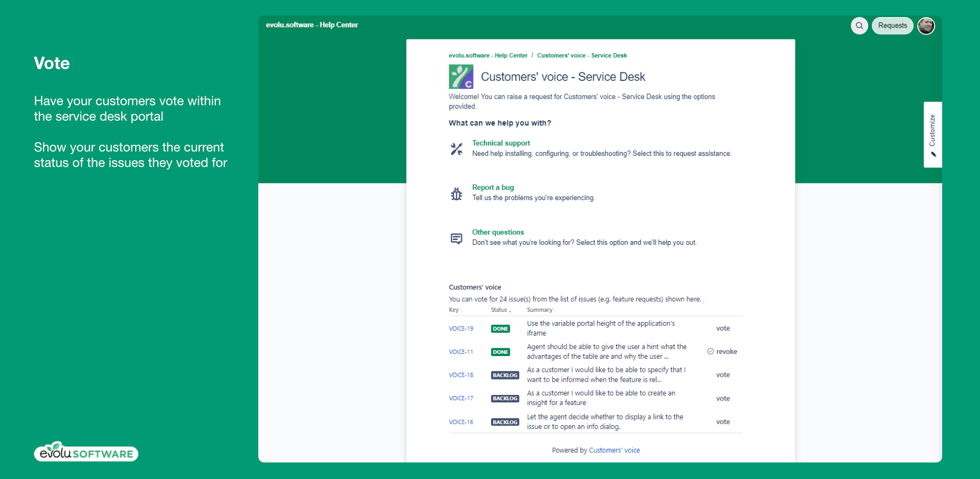Click the DONE status badge of VOICE-19
The image size is (980, 479).
tap(501, 329)
